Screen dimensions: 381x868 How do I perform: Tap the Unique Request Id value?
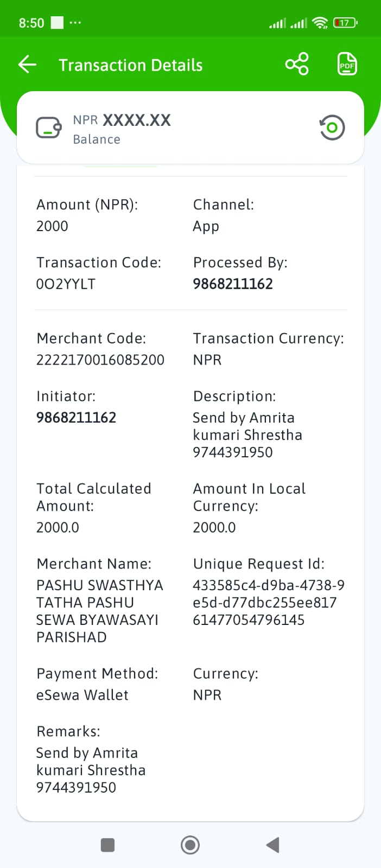click(269, 602)
